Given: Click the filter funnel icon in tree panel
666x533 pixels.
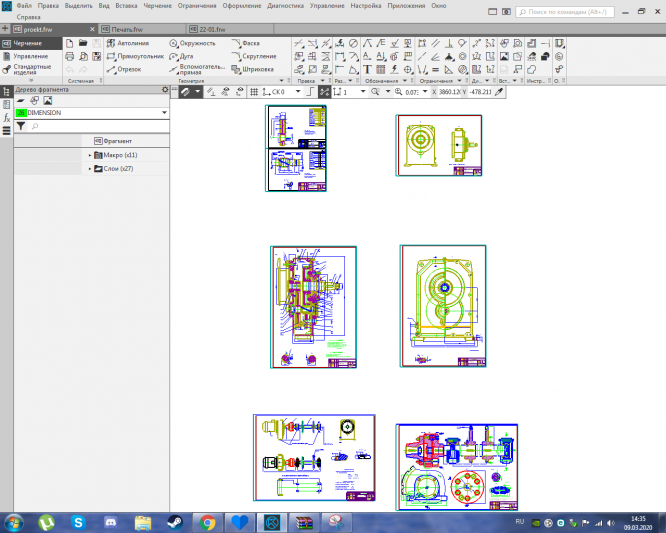Looking at the screenshot, I should pyautogui.click(x=20, y=127).
